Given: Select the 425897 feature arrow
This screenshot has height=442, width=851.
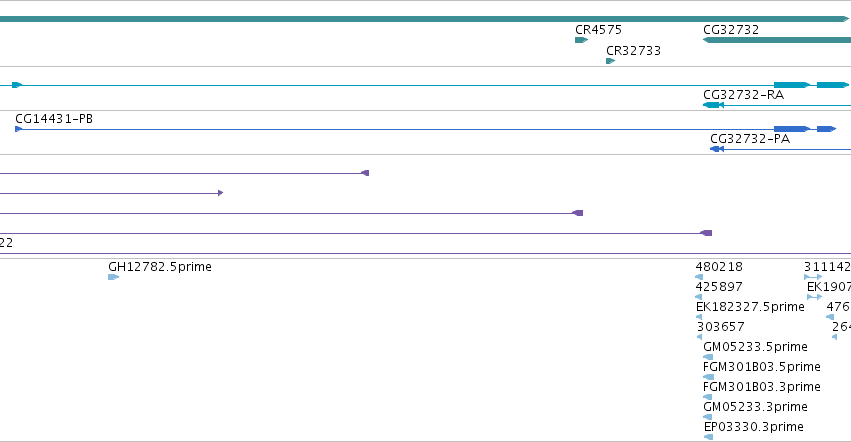Looking at the screenshot, I should pyautogui.click(x=698, y=297).
